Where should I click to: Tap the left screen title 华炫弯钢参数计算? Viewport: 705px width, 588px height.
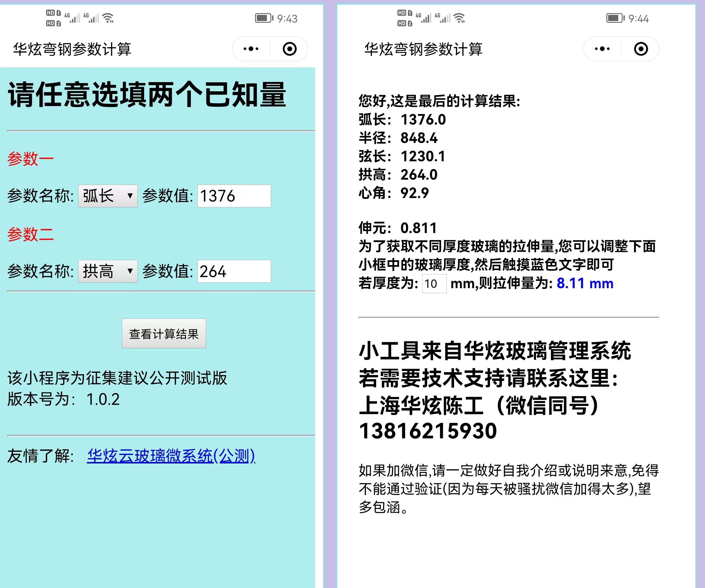point(72,49)
